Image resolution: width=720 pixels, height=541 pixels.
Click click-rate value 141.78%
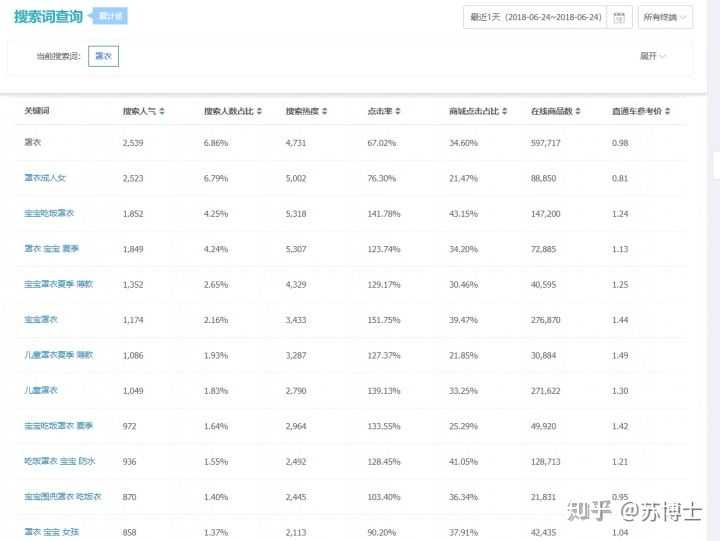point(384,214)
